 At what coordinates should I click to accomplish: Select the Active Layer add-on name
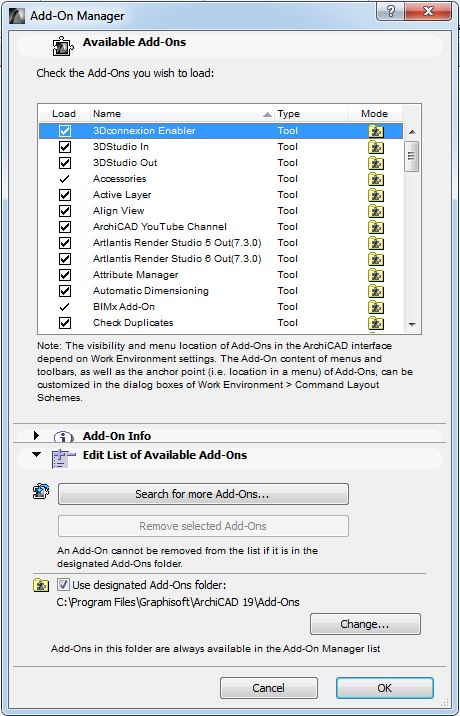coord(122,195)
